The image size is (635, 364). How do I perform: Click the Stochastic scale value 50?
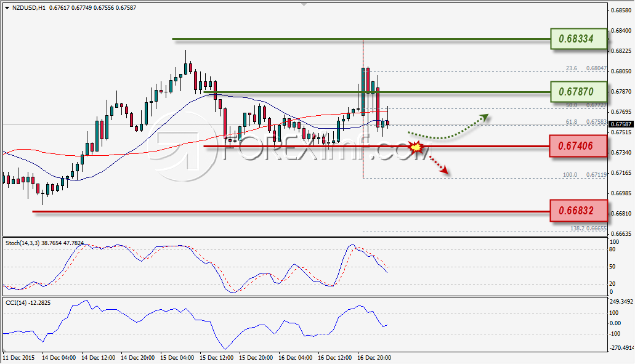[x=613, y=267]
